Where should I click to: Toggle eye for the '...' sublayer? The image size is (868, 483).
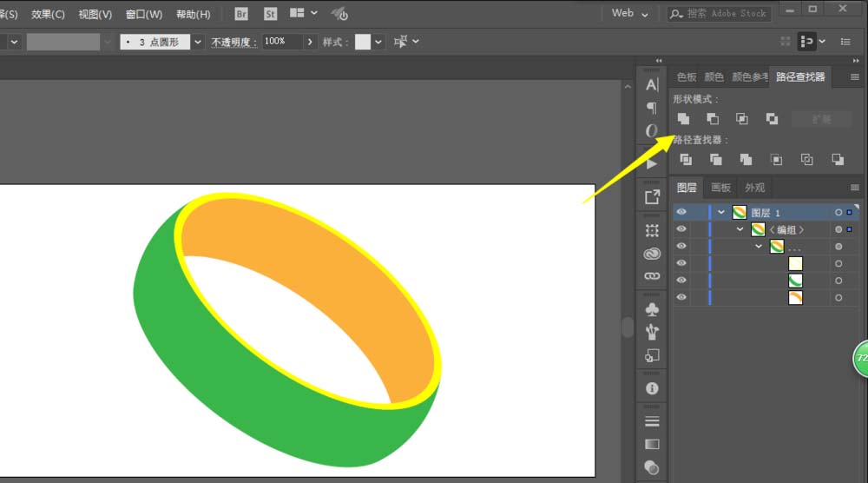[681, 246]
